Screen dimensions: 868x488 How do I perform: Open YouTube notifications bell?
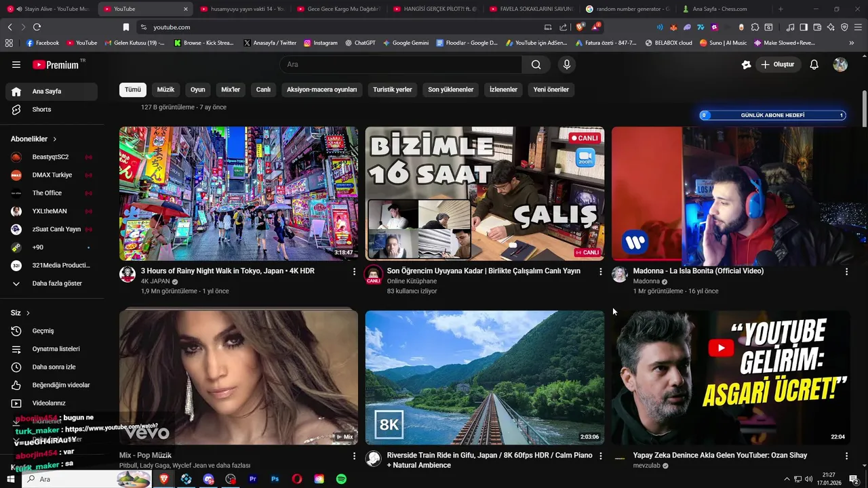point(814,64)
